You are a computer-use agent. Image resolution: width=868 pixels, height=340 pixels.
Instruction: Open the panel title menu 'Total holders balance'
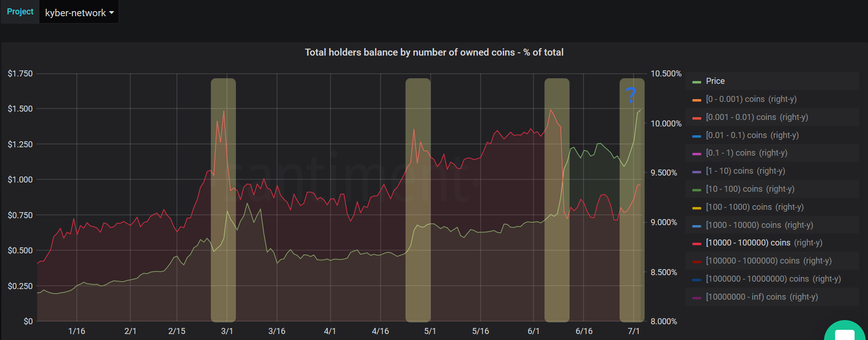[434, 52]
